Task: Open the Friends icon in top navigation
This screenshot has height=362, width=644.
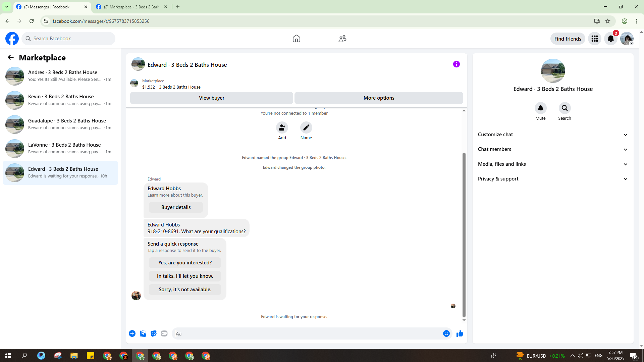Action: pos(342,39)
